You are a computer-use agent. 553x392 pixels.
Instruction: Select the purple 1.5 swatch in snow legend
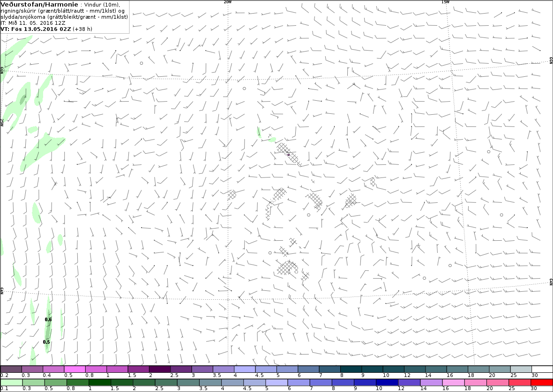[139, 369]
